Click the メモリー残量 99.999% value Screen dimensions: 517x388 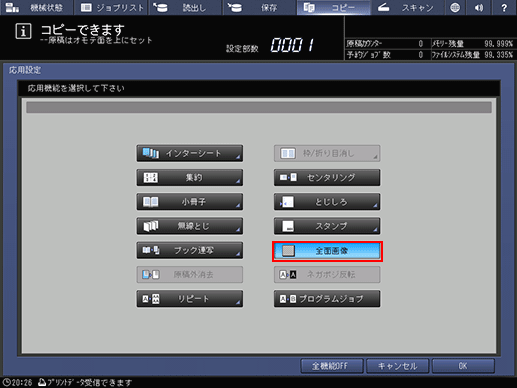pyautogui.click(x=498, y=44)
